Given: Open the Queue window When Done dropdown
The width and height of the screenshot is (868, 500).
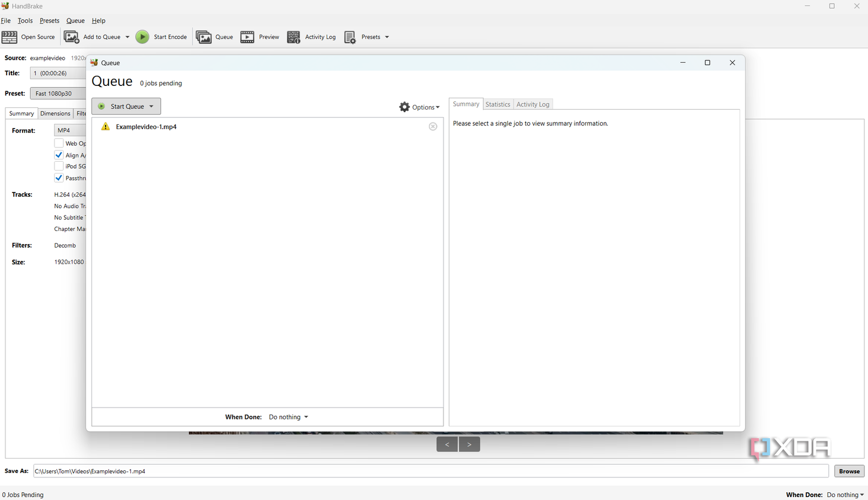Looking at the screenshot, I should coord(289,417).
